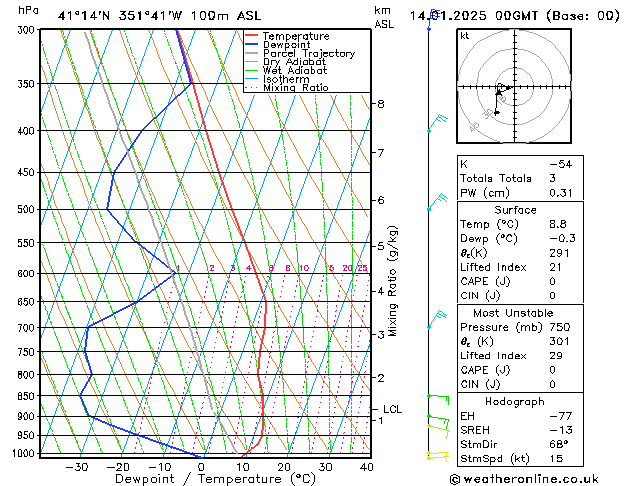Click the wind barb at 500 hPa
This screenshot has height=486, width=629.
point(437,202)
